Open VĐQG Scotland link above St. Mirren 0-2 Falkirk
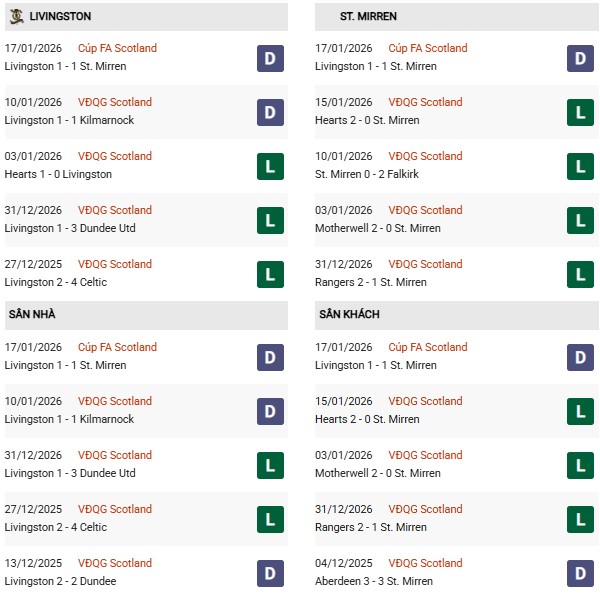Screen dimensions: 600x594 pos(425,156)
